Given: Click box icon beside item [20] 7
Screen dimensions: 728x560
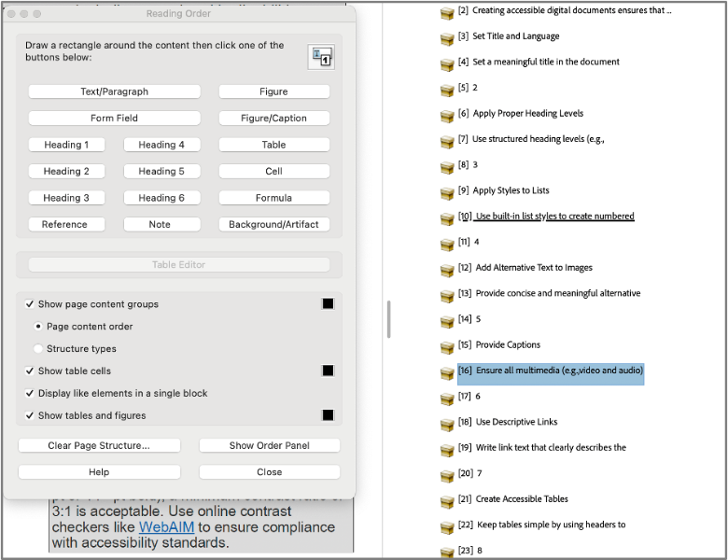Looking at the screenshot, I should [x=447, y=476].
